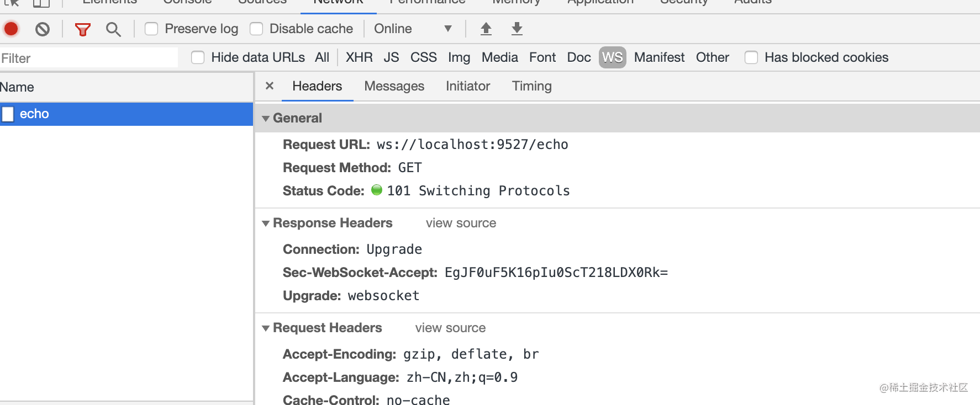Image resolution: width=980 pixels, height=405 pixels.
Task: Clear the network log with the clear icon
Action: point(43,29)
